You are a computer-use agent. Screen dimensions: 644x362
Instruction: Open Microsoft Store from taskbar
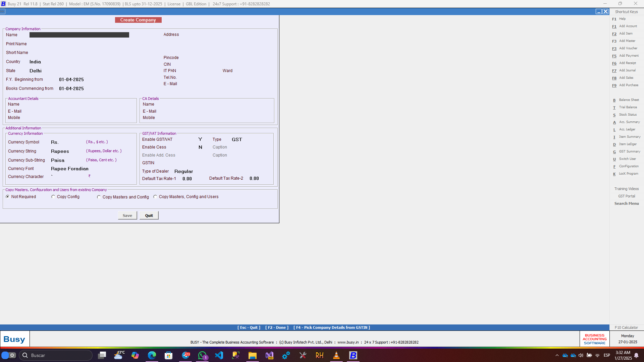click(169, 355)
